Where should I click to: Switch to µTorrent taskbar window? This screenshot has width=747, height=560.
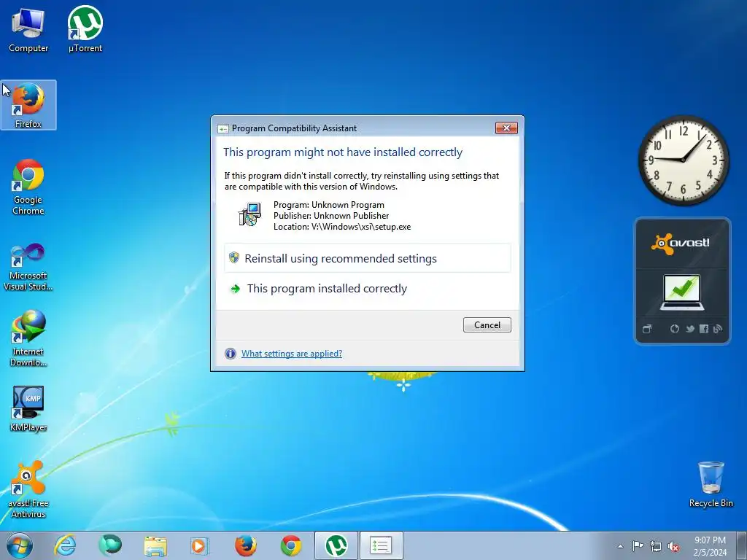point(336,545)
